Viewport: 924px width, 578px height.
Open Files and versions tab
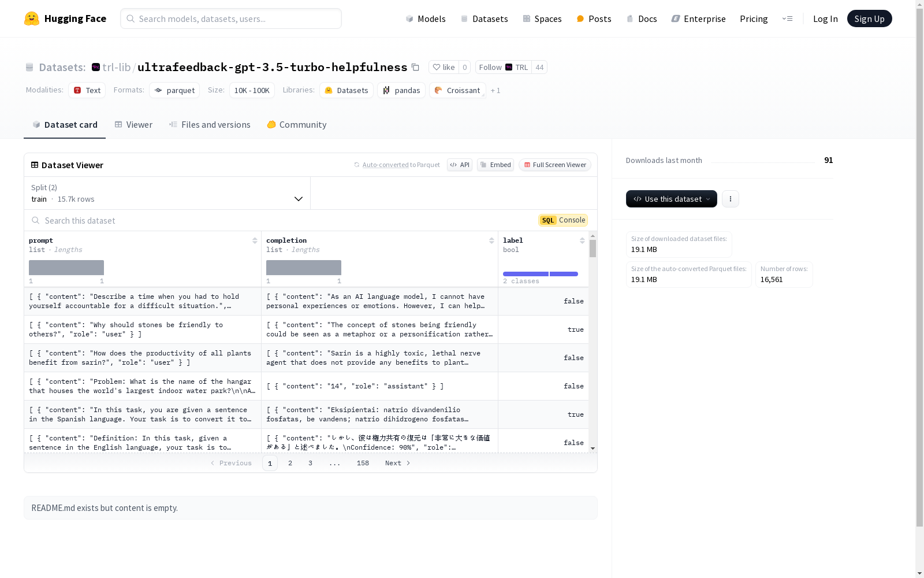210,125
